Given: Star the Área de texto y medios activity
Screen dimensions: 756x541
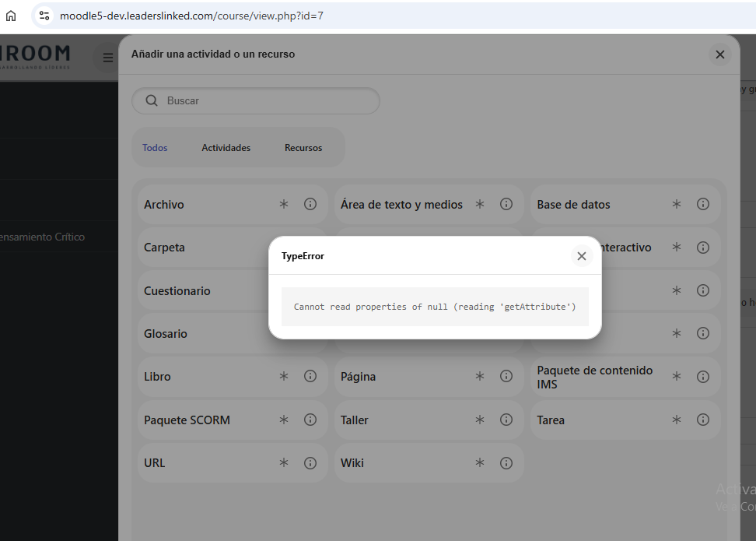Looking at the screenshot, I should point(480,204).
